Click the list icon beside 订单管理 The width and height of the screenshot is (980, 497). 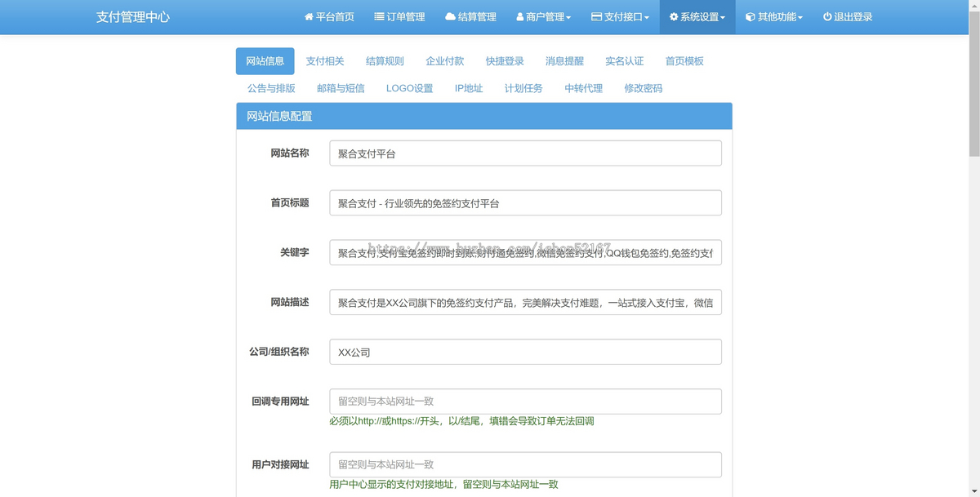(x=379, y=16)
